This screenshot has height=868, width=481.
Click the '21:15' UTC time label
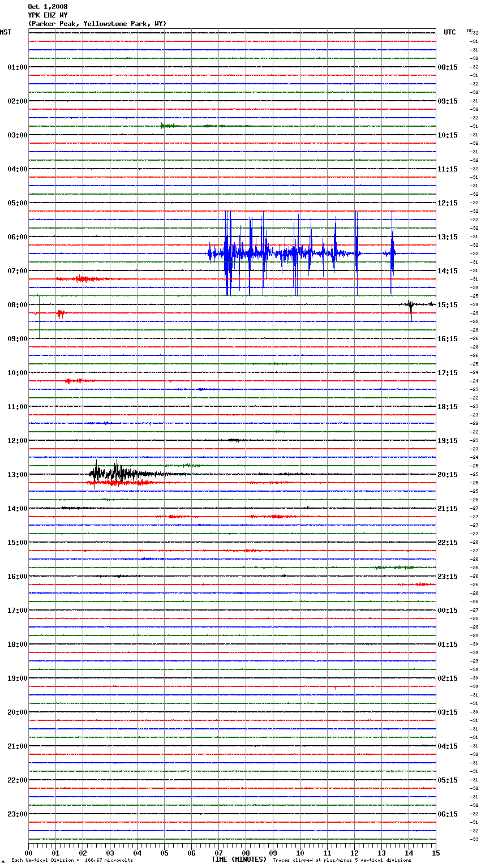(448, 509)
